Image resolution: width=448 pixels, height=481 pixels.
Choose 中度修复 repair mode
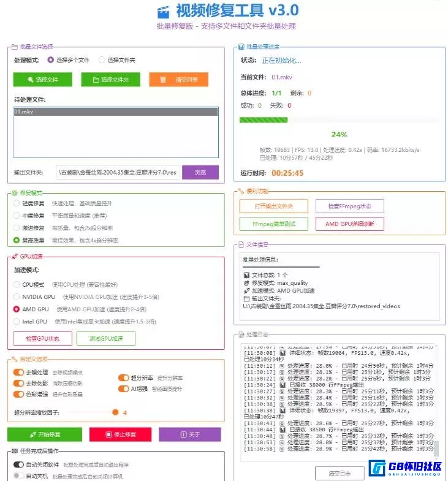pyautogui.click(x=17, y=215)
